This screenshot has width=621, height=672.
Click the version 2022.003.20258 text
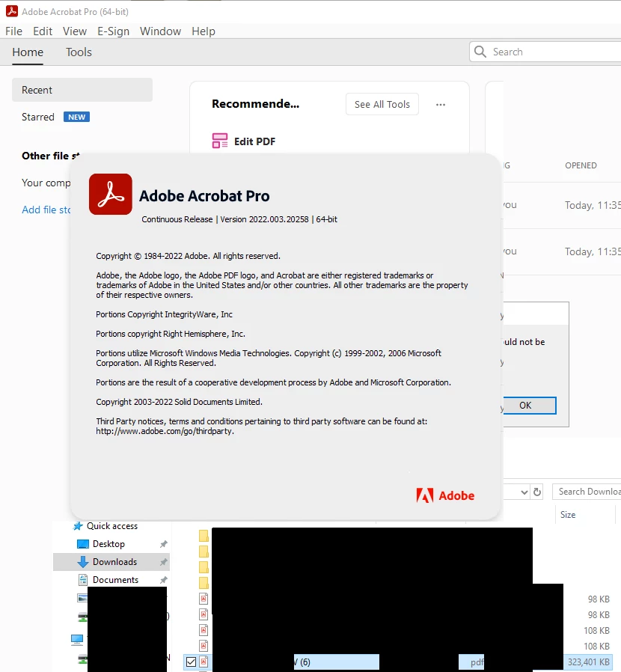264,219
